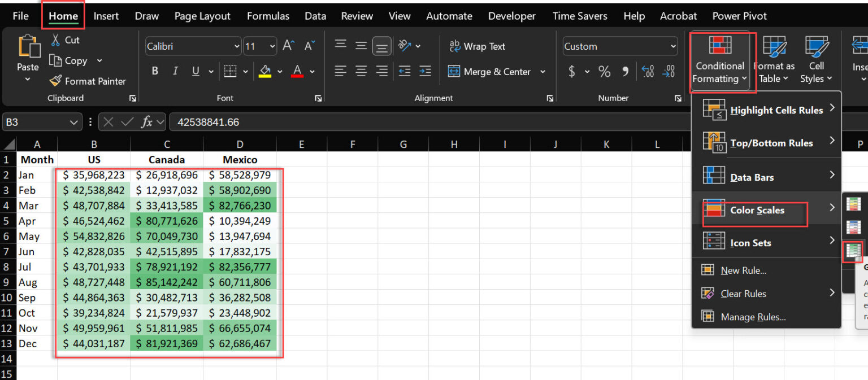The width and height of the screenshot is (868, 380).
Task: Open the Number Format combo box
Action: [x=619, y=46]
